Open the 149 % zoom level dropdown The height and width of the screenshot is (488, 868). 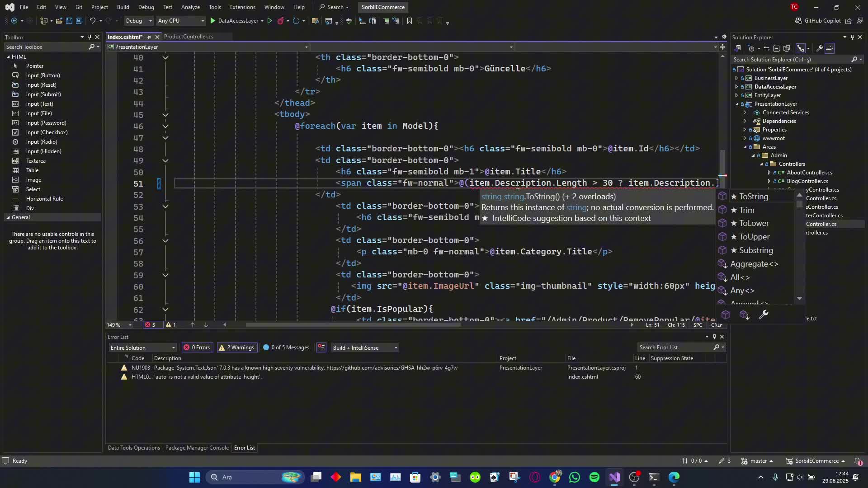(x=119, y=325)
